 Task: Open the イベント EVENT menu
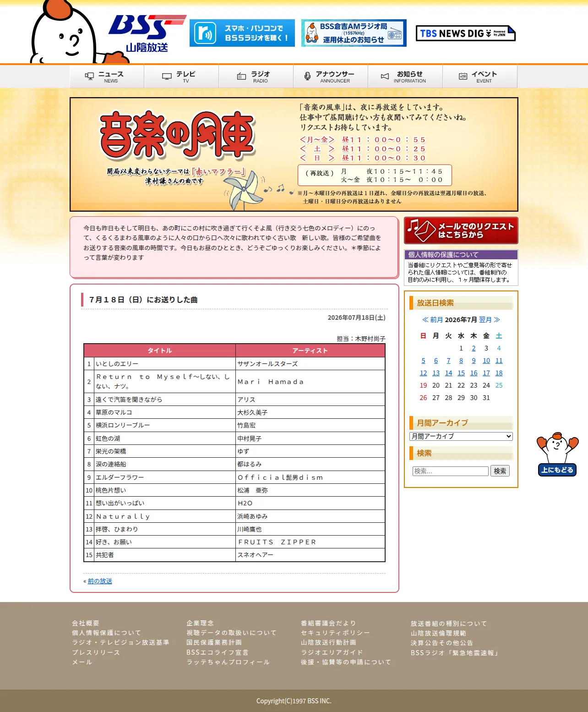[480, 77]
